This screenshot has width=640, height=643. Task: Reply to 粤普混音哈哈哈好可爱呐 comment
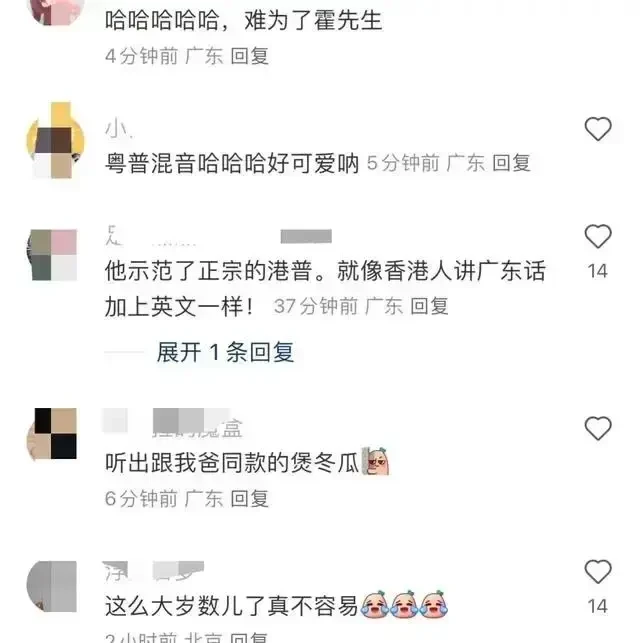tap(511, 163)
